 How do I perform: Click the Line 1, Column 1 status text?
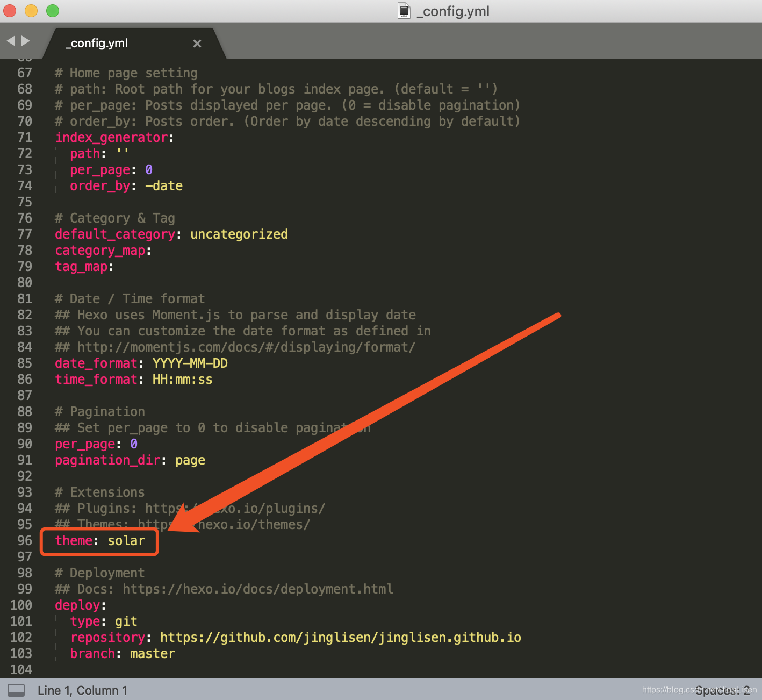[x=82, y=690]
